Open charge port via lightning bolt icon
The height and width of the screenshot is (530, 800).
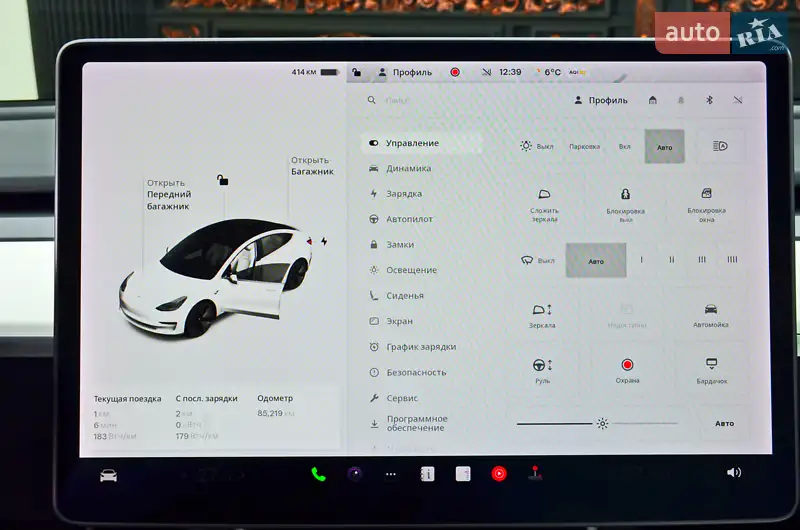point(324,241)
